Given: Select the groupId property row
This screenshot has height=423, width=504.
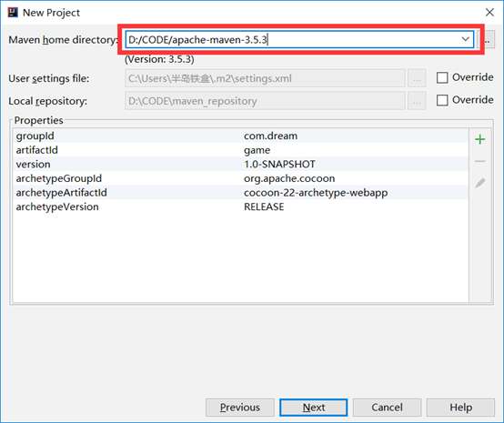Looking at the screenshot, I should pos(240,136).
